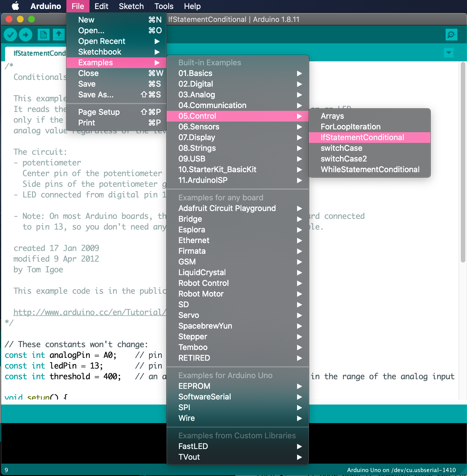
Task: Open the Arduino application menu
Action: pos(46,6)
